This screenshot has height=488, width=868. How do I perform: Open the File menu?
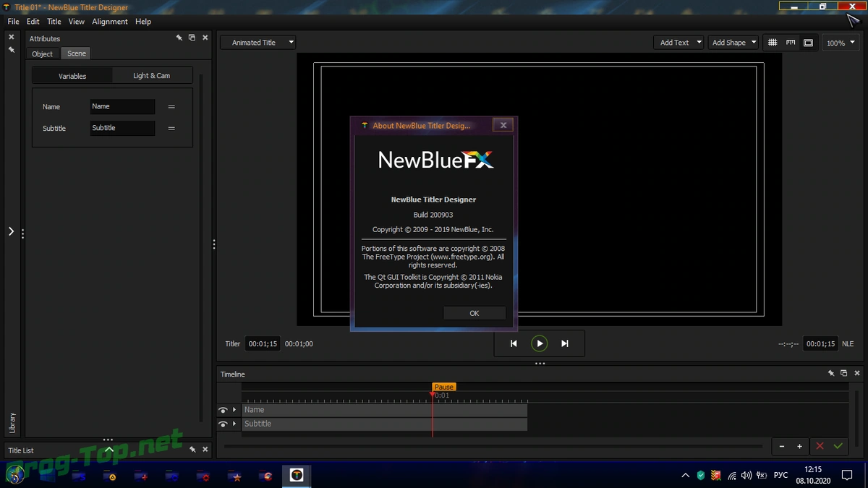click(x=13, y=22)
